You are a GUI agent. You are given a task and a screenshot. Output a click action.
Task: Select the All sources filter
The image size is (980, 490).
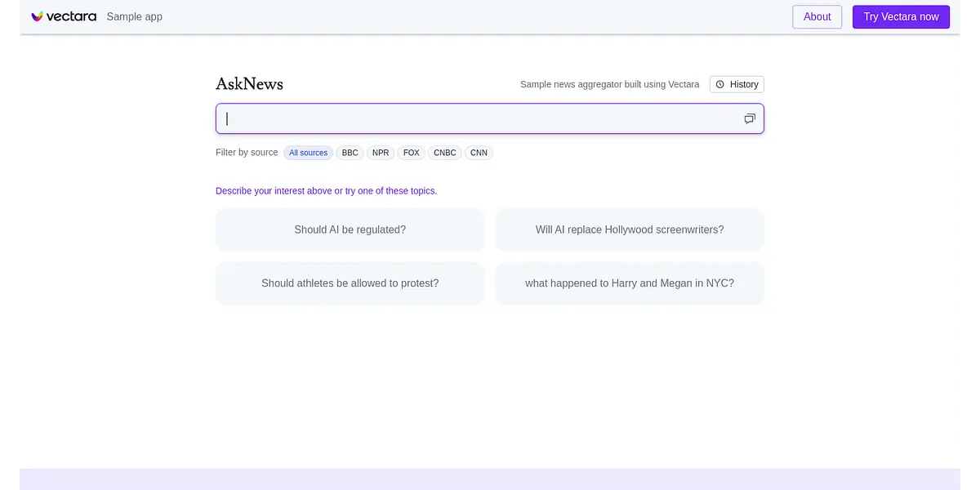click(308, 153)
